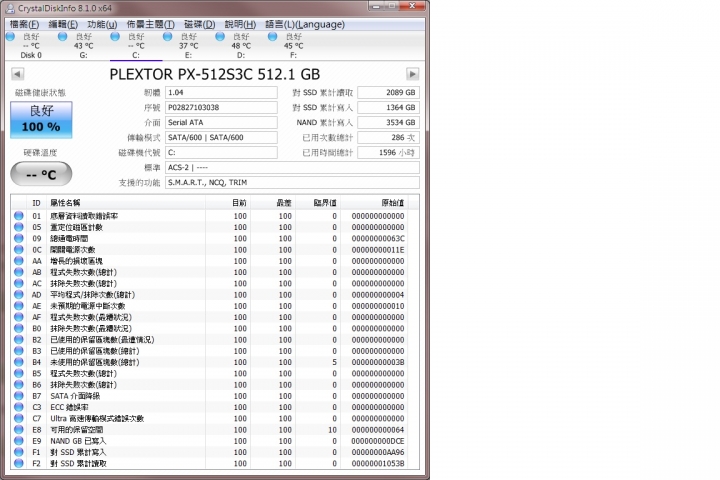Image resolution: width=720 pixels, height=480 pixels.
Task: Click the CrystalDiskInfo app icon in title bar
Action: point(10,8)
